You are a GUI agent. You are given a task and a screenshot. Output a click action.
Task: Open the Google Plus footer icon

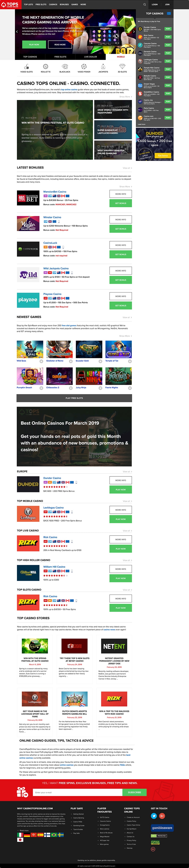tap(162, 816)
